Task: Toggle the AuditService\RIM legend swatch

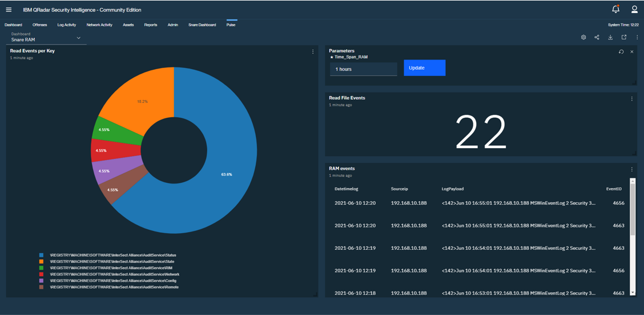Action: pos(41,268)
